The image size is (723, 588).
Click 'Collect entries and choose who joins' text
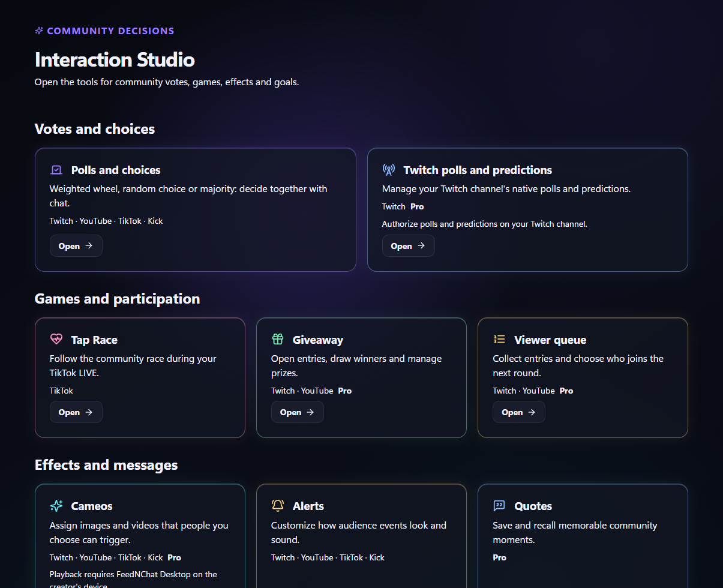[x=578, y=365]
